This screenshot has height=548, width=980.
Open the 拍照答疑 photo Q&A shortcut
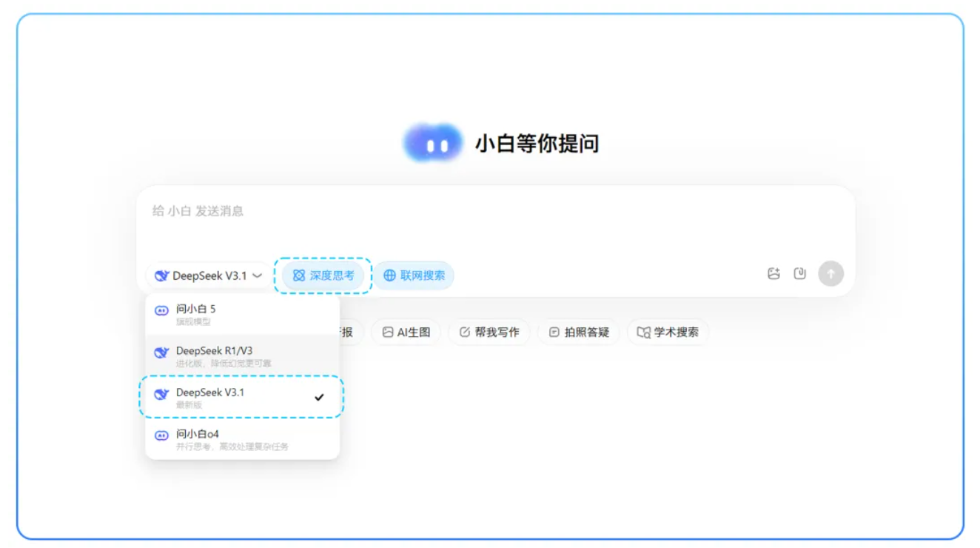(x=579, y=333)
